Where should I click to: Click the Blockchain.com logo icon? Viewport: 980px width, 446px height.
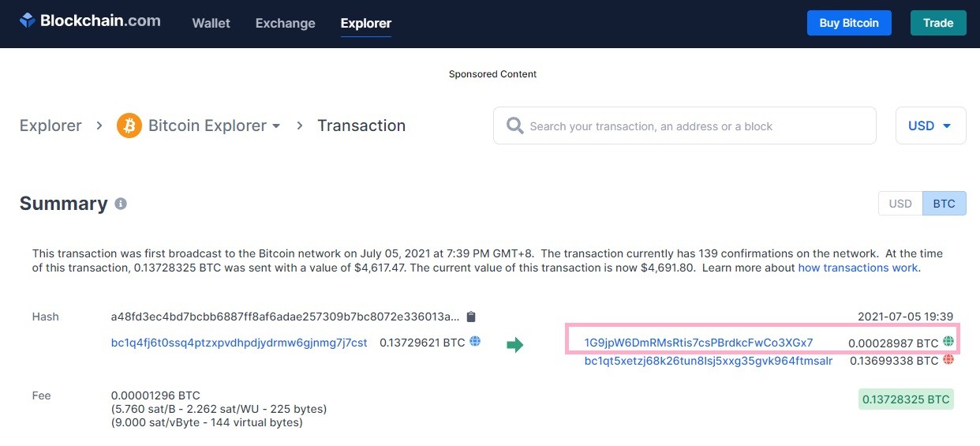[28, 21]
